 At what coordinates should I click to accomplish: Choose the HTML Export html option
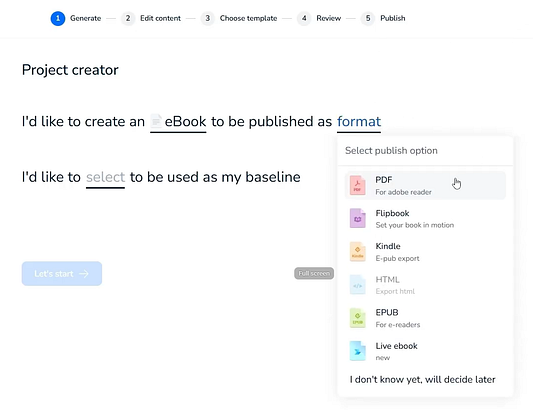(425, 285)
